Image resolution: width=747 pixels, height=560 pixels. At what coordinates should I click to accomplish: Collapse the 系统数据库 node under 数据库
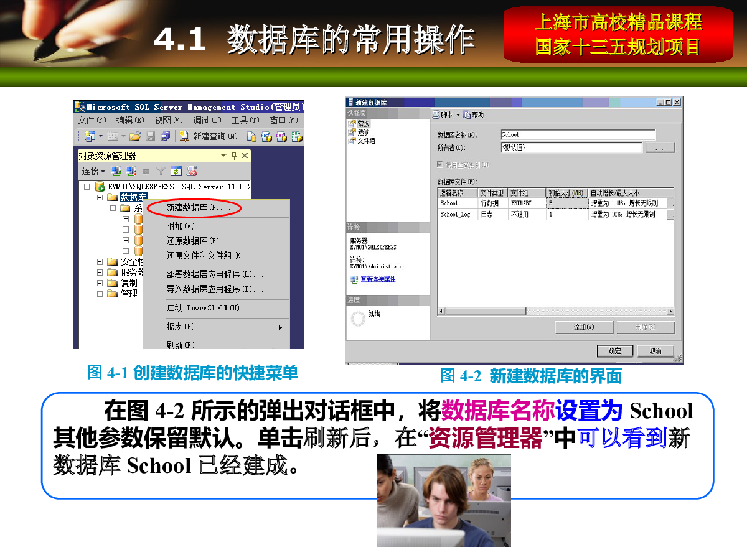113,208
